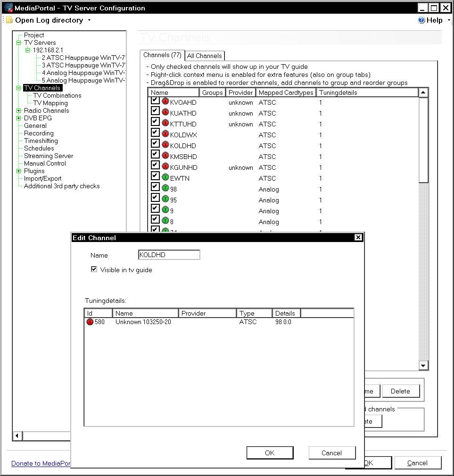Uncheck the KUATHD channel checkbox
Viewport: 454px width, 476px height.
point(155,110)
